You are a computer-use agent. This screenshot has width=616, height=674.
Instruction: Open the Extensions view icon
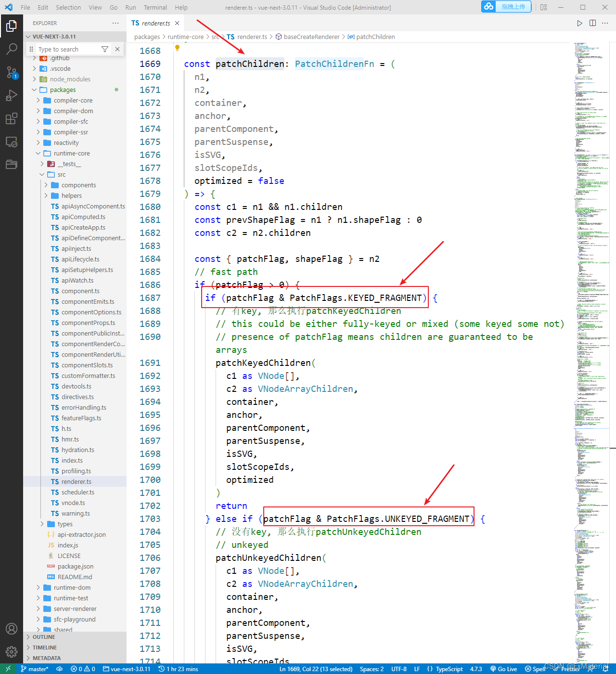tap(12, 118)
